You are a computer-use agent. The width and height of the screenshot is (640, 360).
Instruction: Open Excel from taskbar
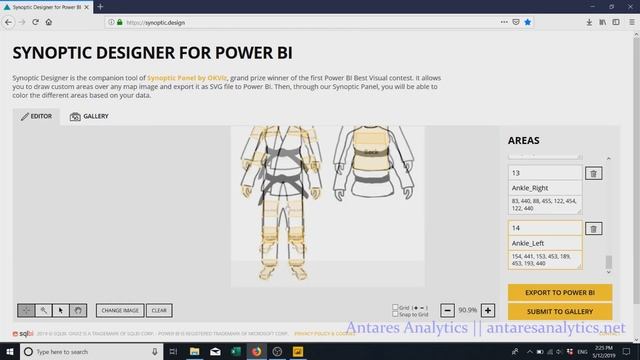236,351
